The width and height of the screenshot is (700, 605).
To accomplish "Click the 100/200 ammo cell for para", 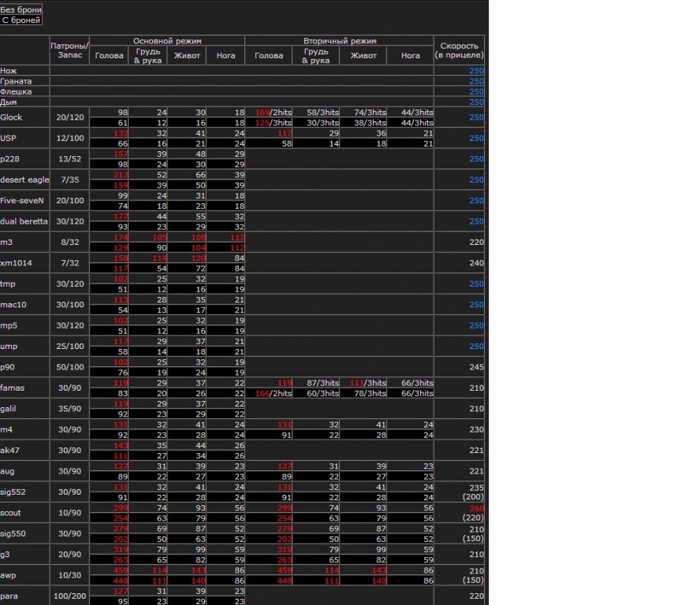I will click(69, 596).
